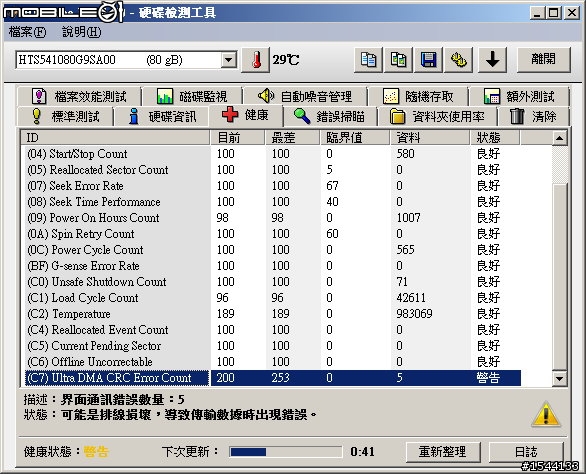The height and width of the screenshot is (474, 586).
Task: Click the 界面通訊錯誤數量 : 5 description text
Action: [x=123, y=400]
